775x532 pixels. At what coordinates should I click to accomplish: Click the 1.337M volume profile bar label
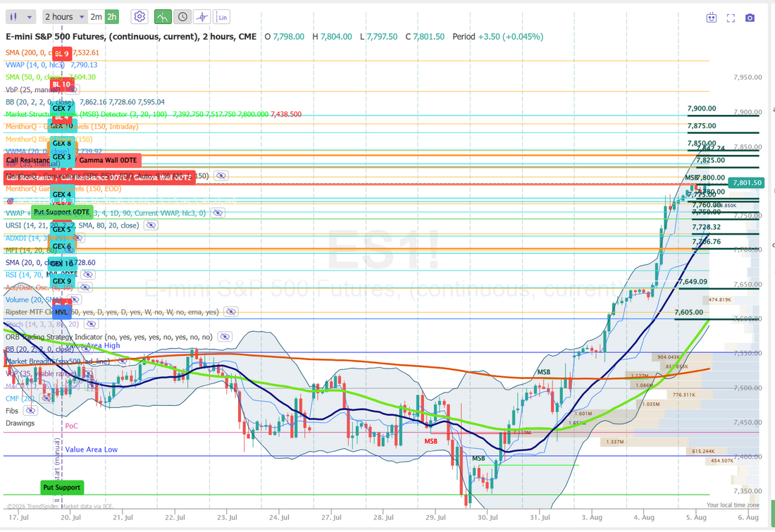coord(614,442)
